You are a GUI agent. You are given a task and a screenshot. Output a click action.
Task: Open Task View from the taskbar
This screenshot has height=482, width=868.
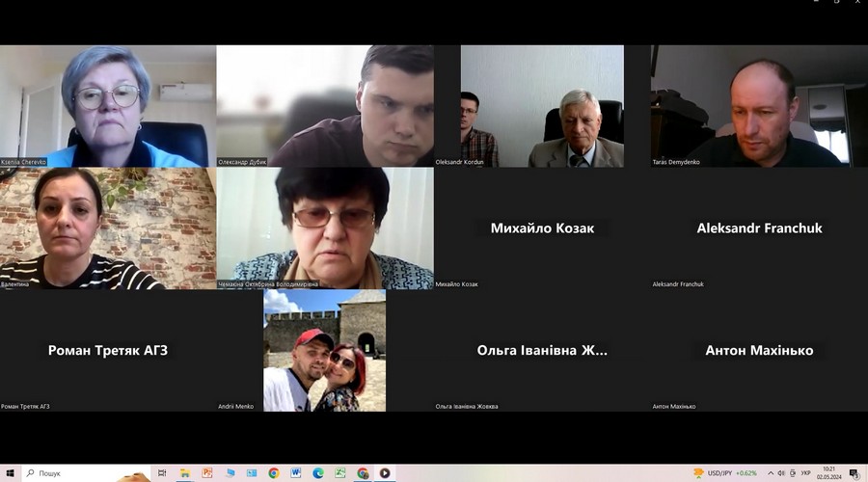[162, 473]
